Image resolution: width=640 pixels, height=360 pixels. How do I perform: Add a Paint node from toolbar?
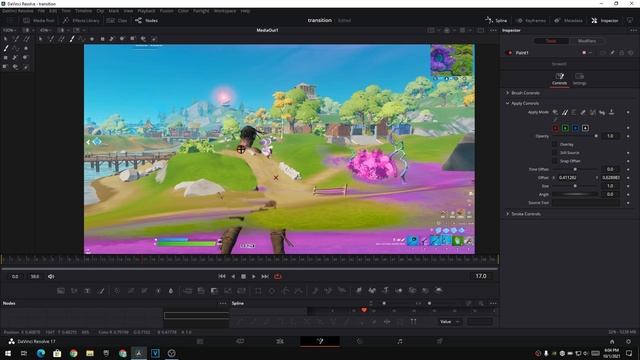[101, 291]
